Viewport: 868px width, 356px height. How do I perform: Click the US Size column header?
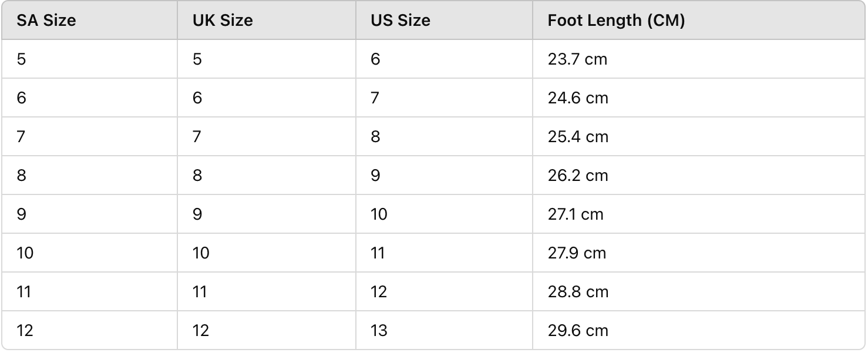pos(444,21)
